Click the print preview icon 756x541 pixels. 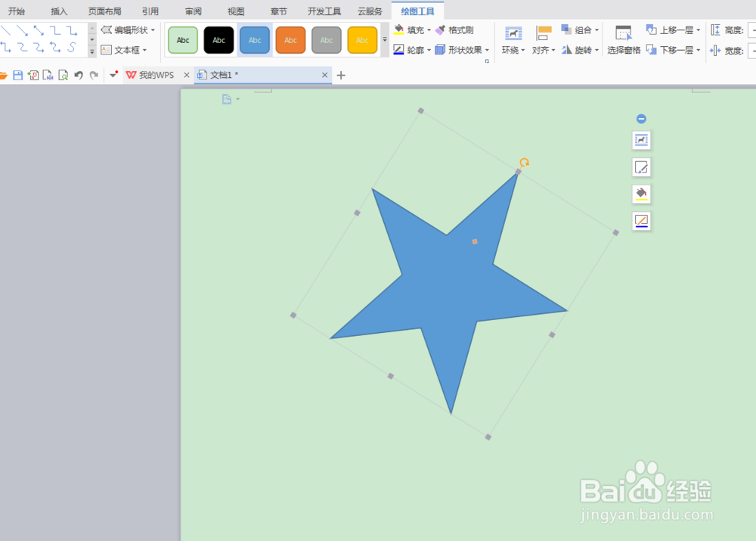click(x=64, y=76)
